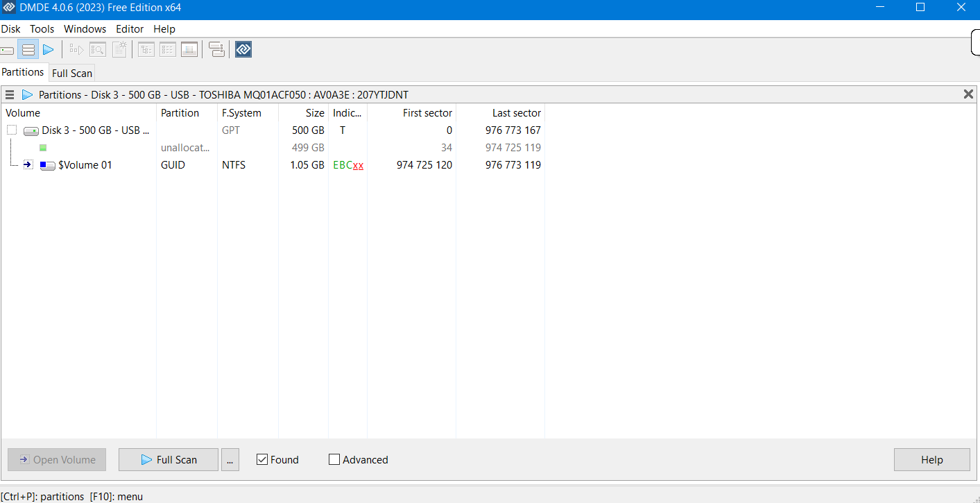Click the Partition column header
Viewport: 980px width, 503px height.
pos(187,113)
